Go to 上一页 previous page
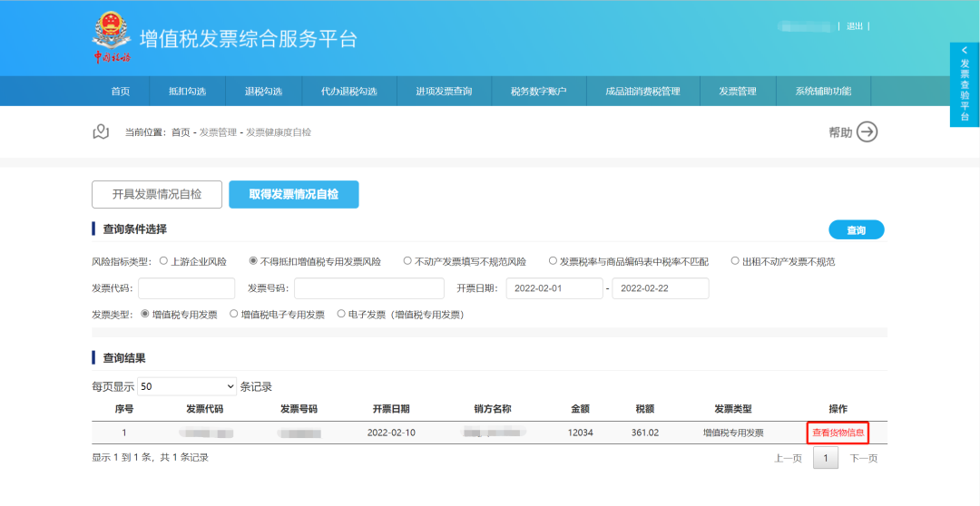 point(789,459)
